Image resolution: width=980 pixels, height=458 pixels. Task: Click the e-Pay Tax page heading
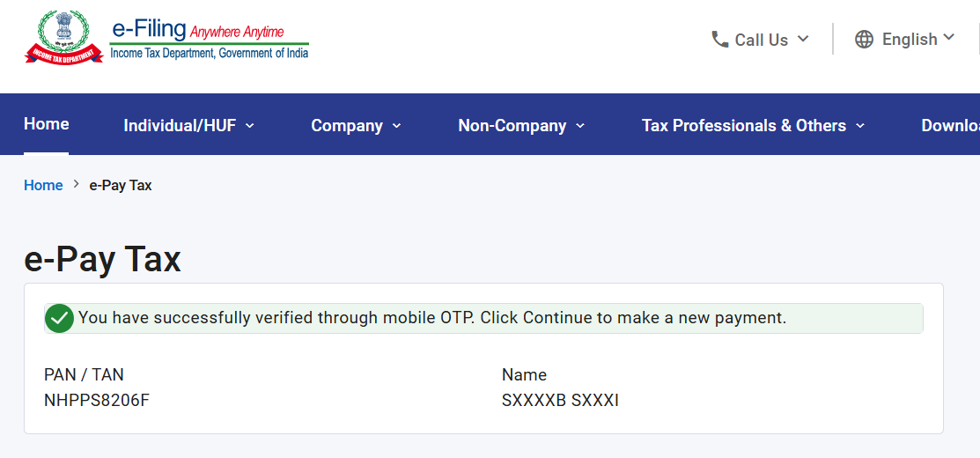tap(102, 259)
